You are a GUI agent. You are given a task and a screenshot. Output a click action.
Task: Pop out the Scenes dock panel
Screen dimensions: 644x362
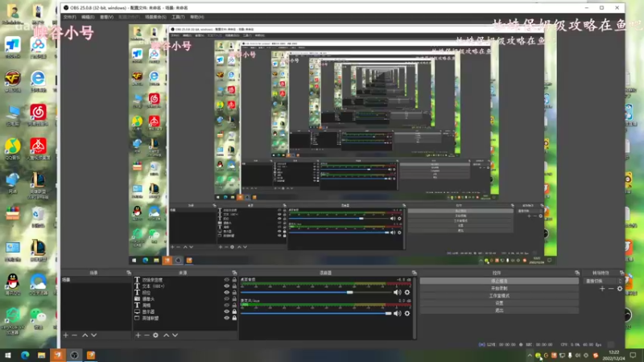point(129,273)
